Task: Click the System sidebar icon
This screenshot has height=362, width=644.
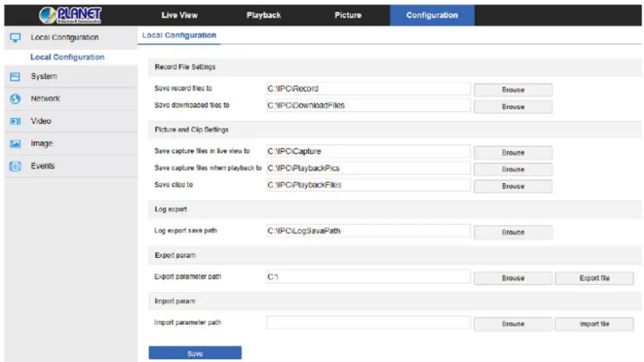Action: [x=15, y=77]
